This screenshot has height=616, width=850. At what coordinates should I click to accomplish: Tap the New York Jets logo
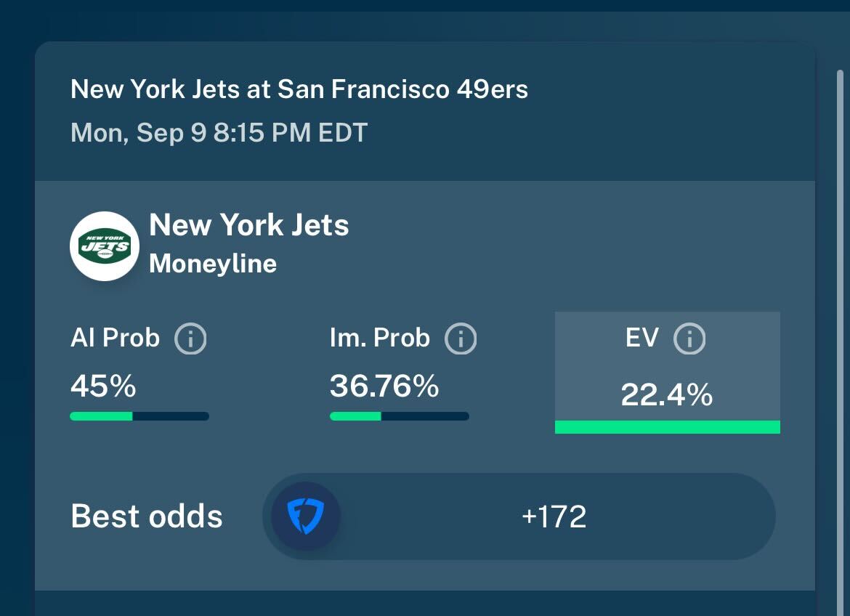click(x=105, y=246)
